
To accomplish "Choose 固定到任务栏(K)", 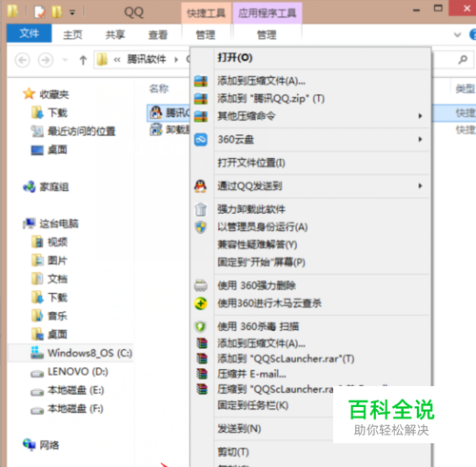I will point(253,405).
